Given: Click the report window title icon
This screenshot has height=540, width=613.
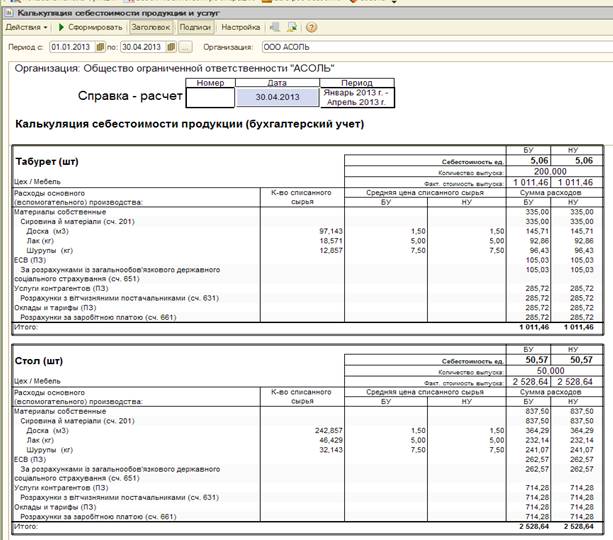Looking at the screenshot, I should click(9, 13).
